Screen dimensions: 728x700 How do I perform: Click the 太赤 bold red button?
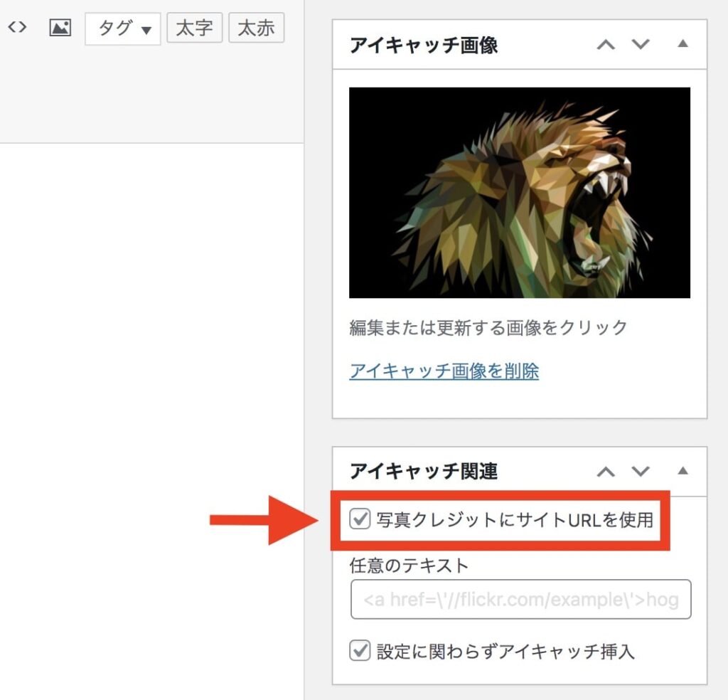(x=256, y=28)
